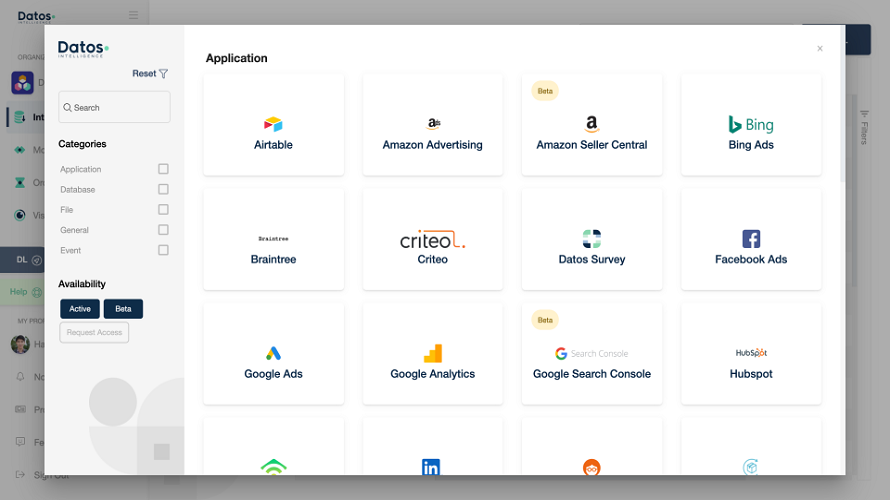
Task: Toggle the Request Access availability filter
Action: coord(94,333)
